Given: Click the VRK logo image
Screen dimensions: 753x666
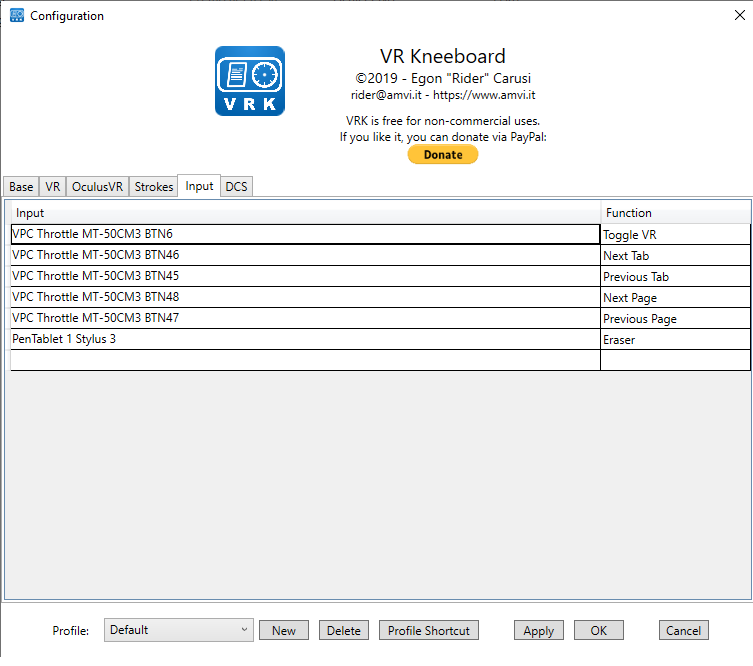Looking at the screenshot, I should (x=250, y=81).
